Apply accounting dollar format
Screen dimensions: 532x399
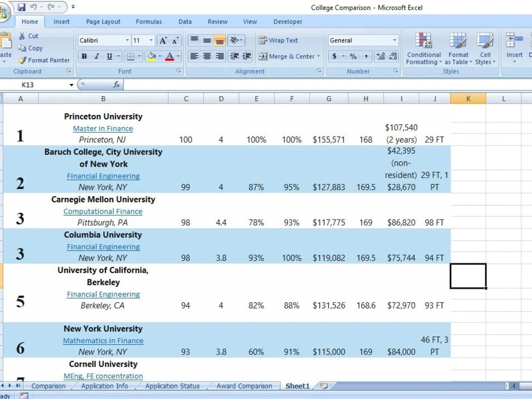tap(334, 56)
